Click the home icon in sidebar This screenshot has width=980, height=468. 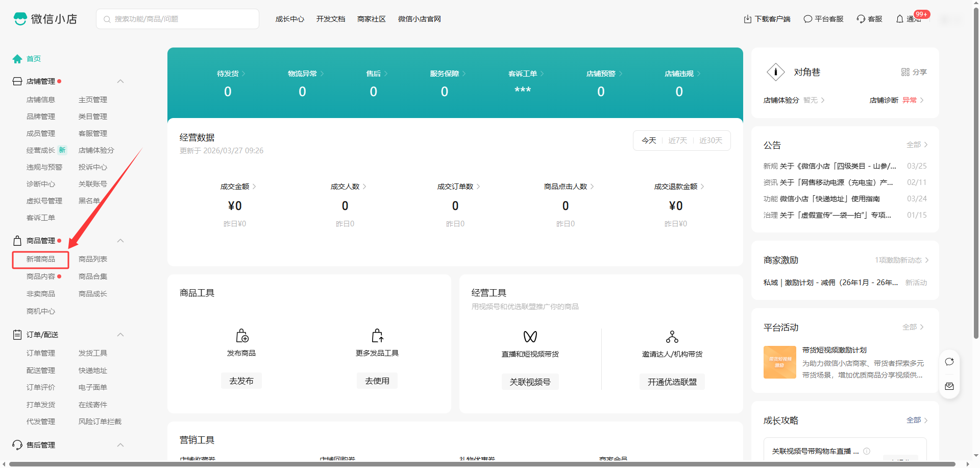click(17, 59)
